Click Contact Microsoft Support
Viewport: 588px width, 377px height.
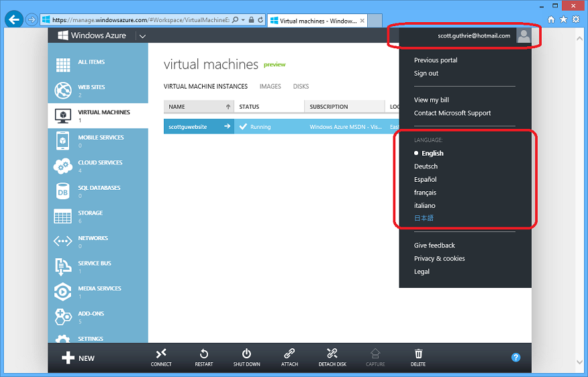(452, 113)
